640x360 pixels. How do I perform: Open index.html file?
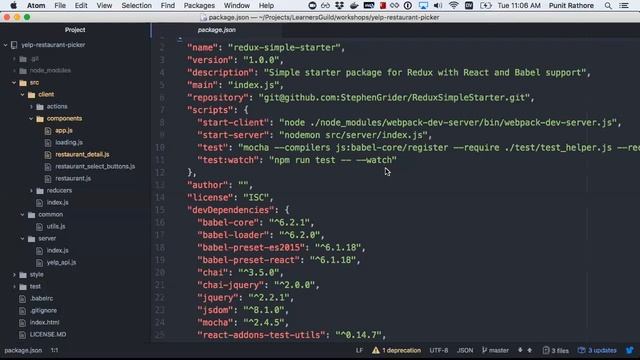[x=44, y=322]
